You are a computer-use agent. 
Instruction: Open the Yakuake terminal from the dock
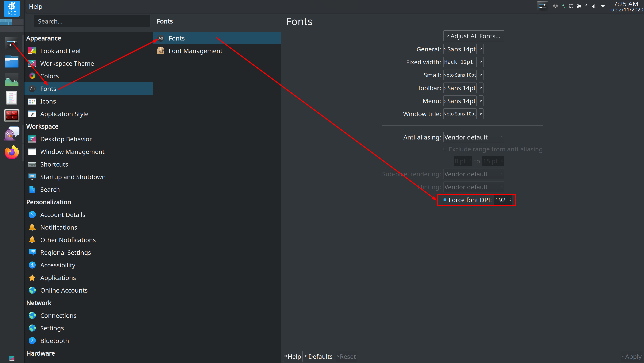tap(11, 115)
